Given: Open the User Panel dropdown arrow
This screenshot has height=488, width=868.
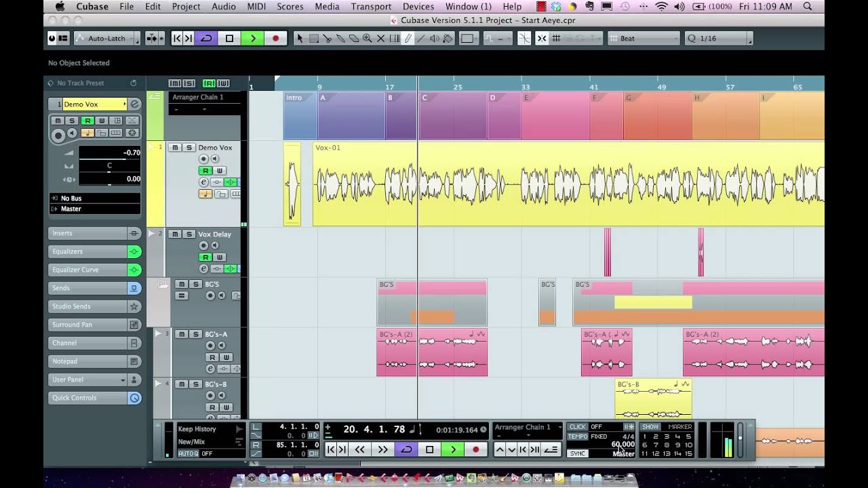Looking at the screenshot, I should pyautogui.click(x=123, y=380).
